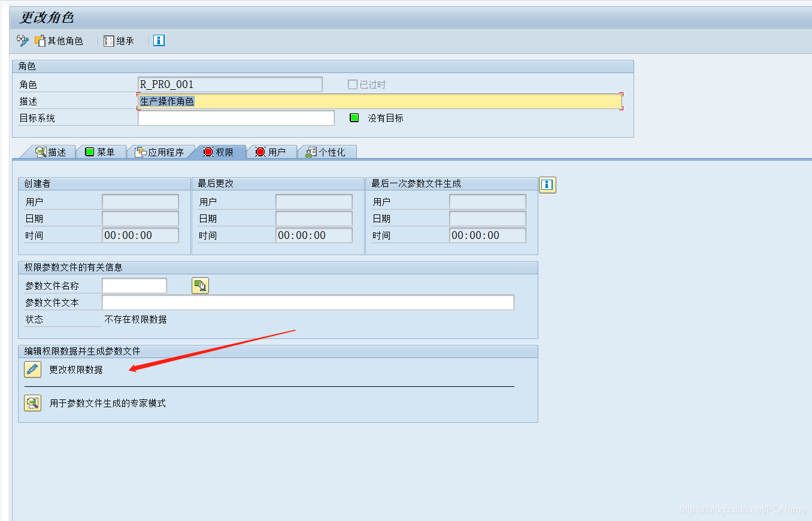Click the 参数文件文本 input field
The width and height of the screenshot is (812, 521).
click(308, 302)
